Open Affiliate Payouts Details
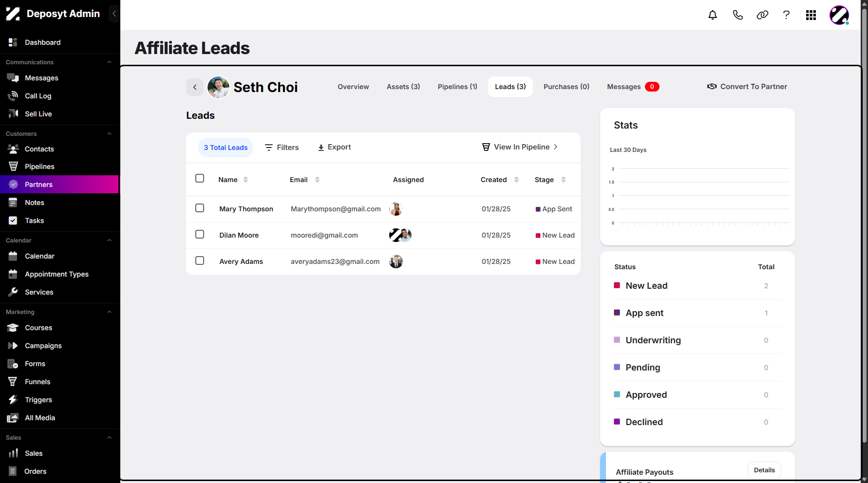Screen dimensions: 868x483 (764, 470)
